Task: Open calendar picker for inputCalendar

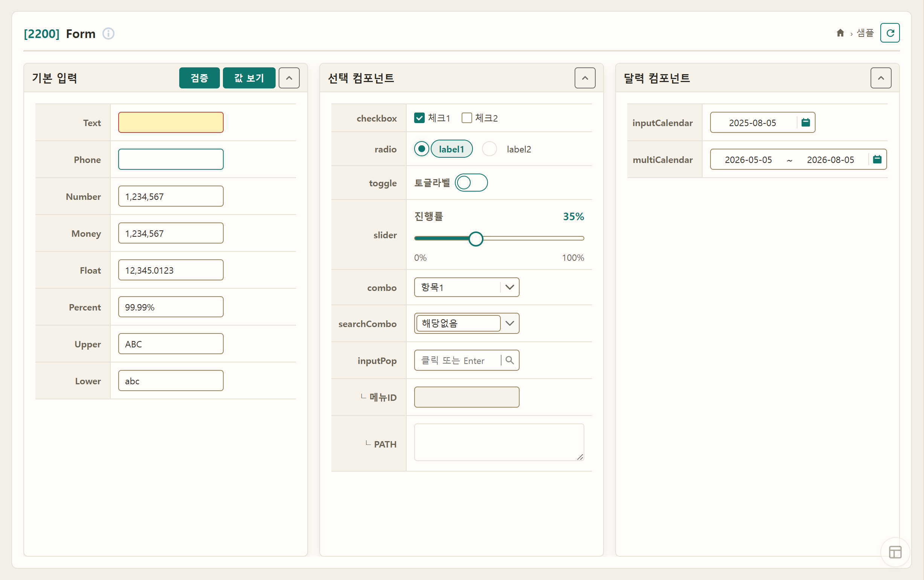Action: pos(805,122)
